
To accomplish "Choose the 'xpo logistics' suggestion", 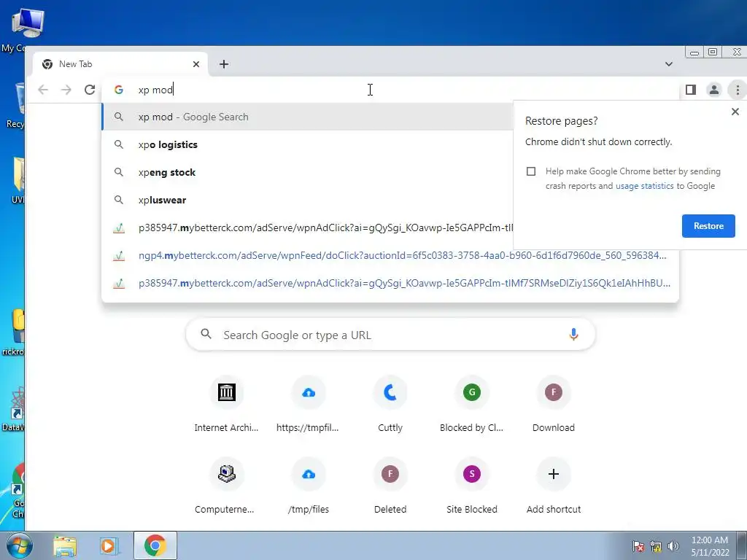I will point(308,144).
